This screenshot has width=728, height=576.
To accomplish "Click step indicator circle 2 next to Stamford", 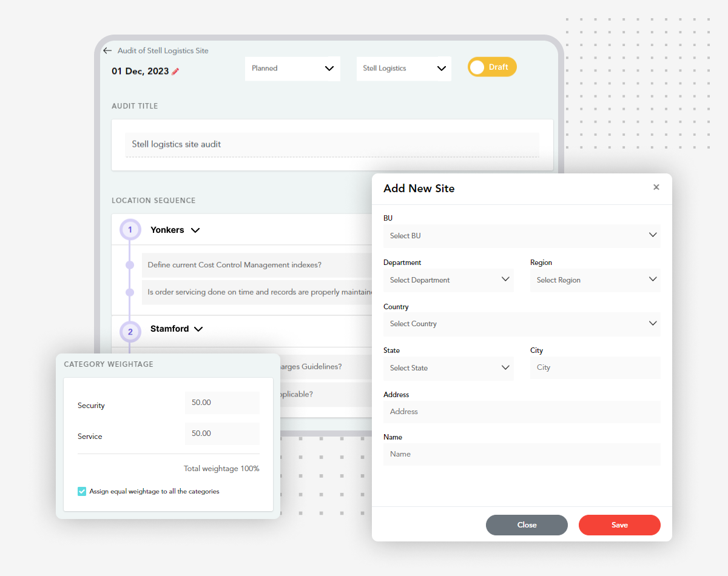I will pyautogui.click(x=130, y=332).
